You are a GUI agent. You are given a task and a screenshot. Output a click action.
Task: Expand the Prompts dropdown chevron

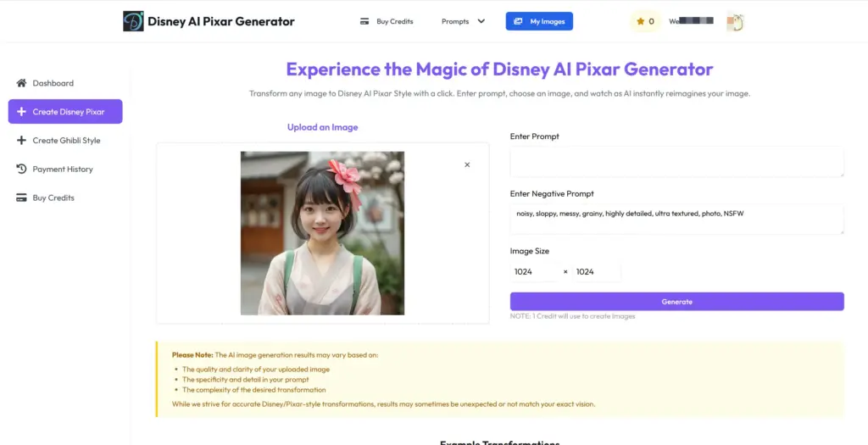click(x=481, y=21)
